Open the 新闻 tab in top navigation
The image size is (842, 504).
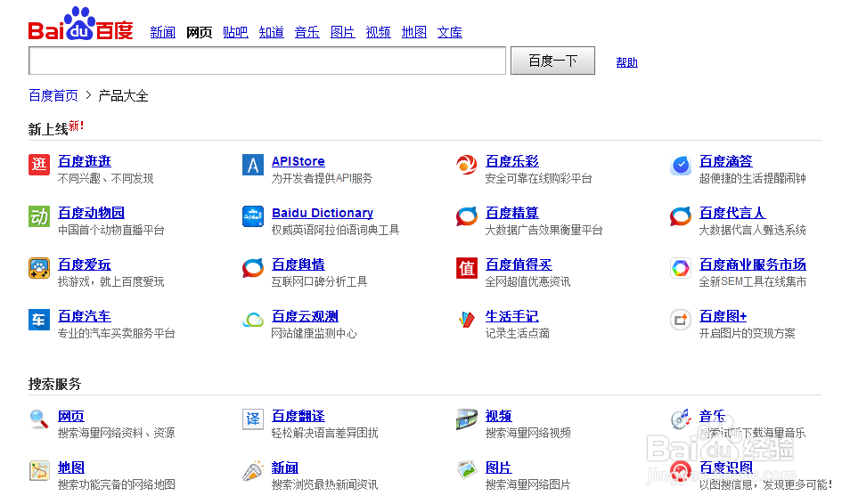click(x=163, y=32)
